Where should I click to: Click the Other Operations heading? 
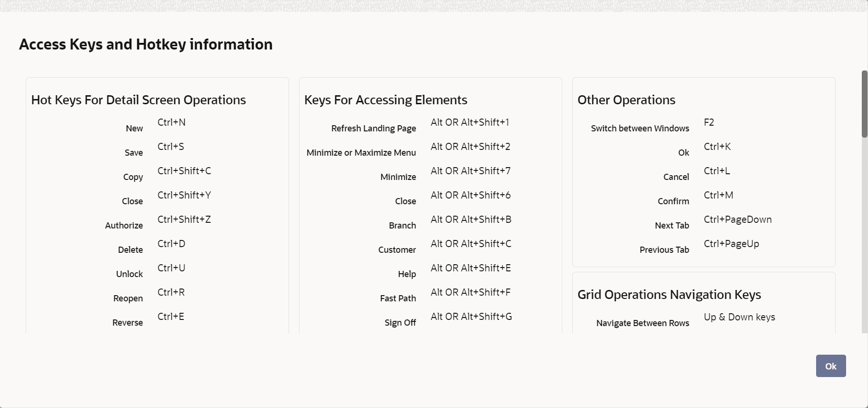626,100
